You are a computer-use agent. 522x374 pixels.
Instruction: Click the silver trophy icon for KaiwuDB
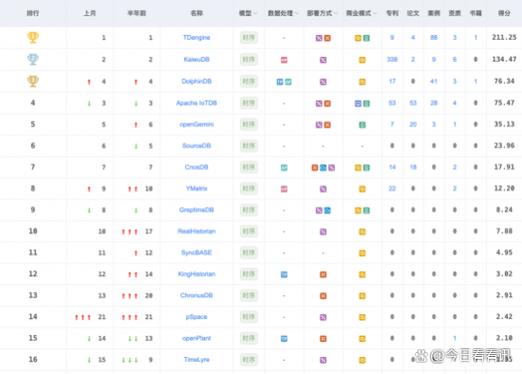pos(33,59)
